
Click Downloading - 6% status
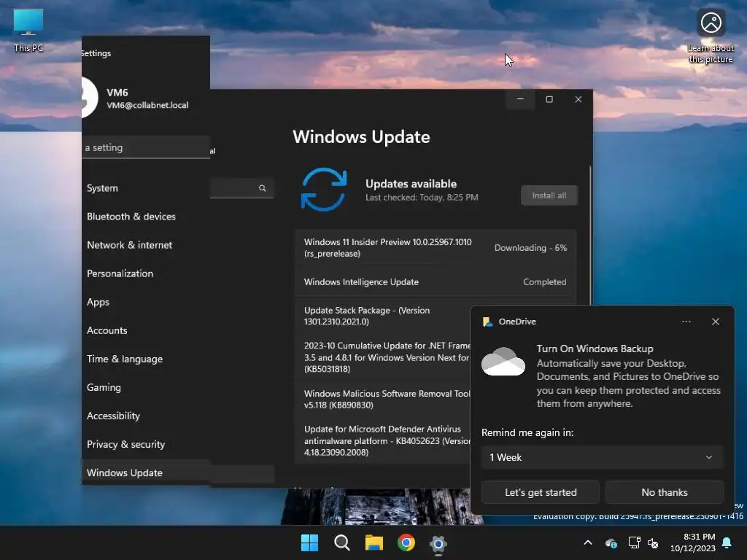tap(530, 248)
